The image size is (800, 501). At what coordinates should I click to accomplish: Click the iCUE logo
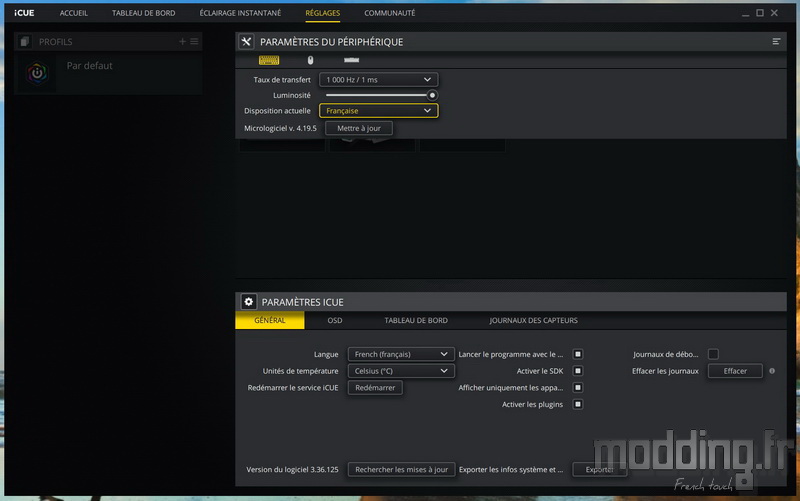[x=24, y=13]
